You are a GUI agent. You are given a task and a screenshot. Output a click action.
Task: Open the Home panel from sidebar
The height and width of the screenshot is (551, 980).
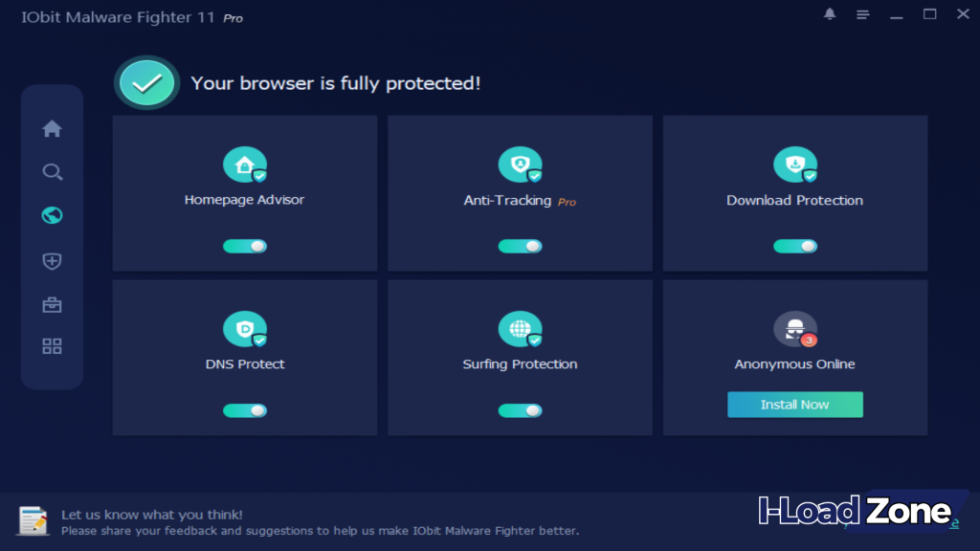(x=52, y=128)
